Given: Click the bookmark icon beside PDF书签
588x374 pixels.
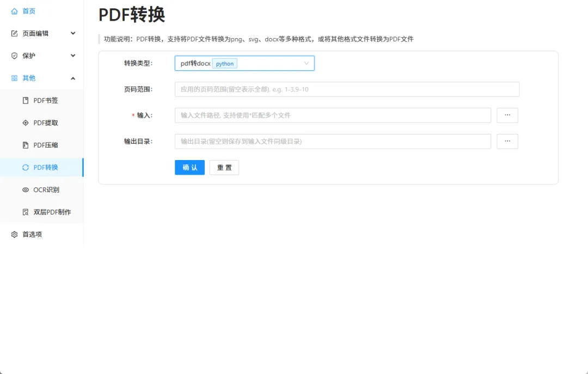Looking at the screenshot, I should [x=26, y=101].
